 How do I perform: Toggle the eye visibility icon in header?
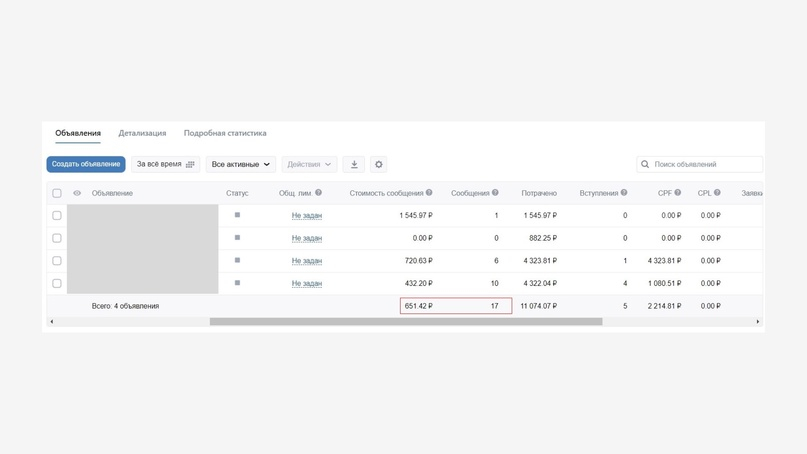[77, 193]
